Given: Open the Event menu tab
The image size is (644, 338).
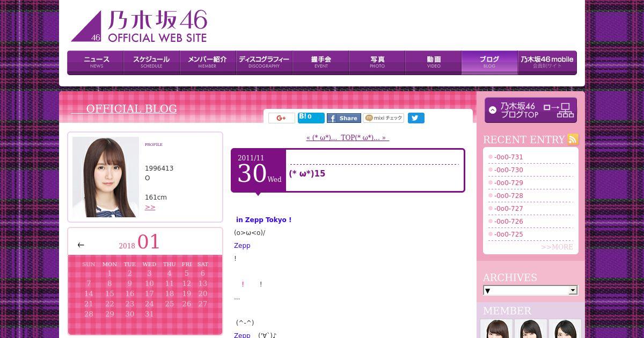Looking at the screenshot, I should (320, 62).
